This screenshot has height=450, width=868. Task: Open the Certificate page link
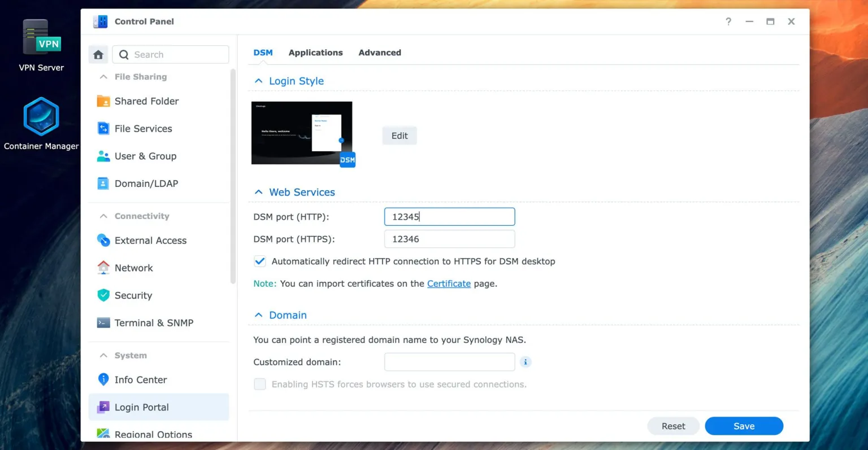point(449,283)
